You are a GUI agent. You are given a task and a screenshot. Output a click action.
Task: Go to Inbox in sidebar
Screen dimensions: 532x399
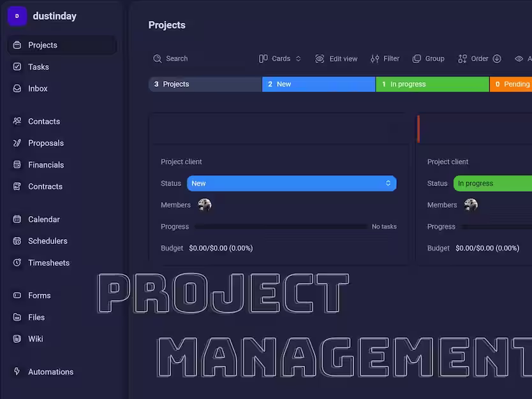pos(62,89)
